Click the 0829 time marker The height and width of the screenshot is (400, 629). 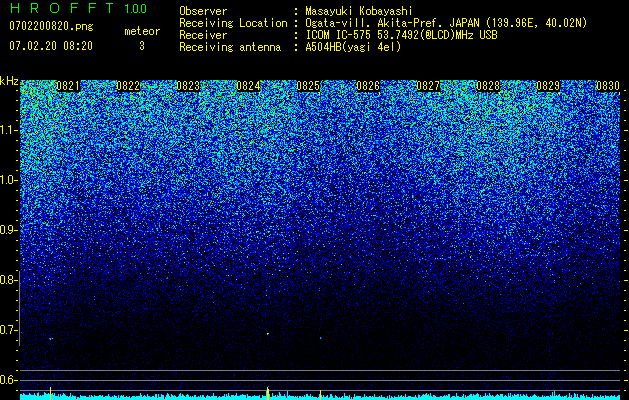point(548,86)
